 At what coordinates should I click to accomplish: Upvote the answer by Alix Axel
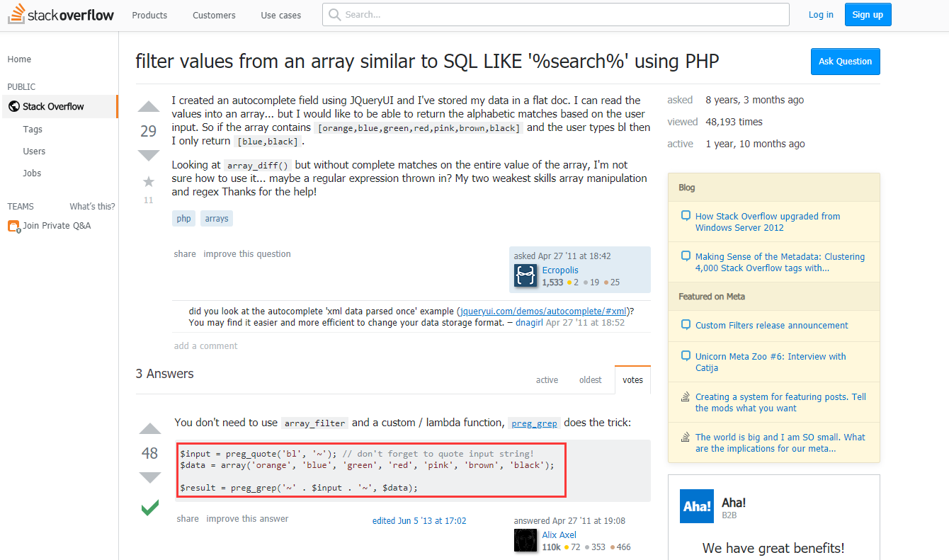[150, 428]
